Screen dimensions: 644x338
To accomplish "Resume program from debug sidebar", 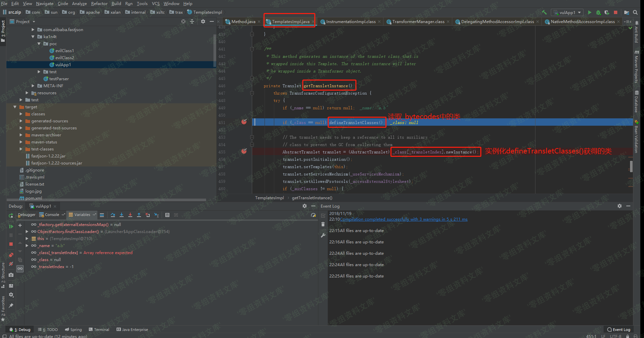I will [x=11, y=226].
